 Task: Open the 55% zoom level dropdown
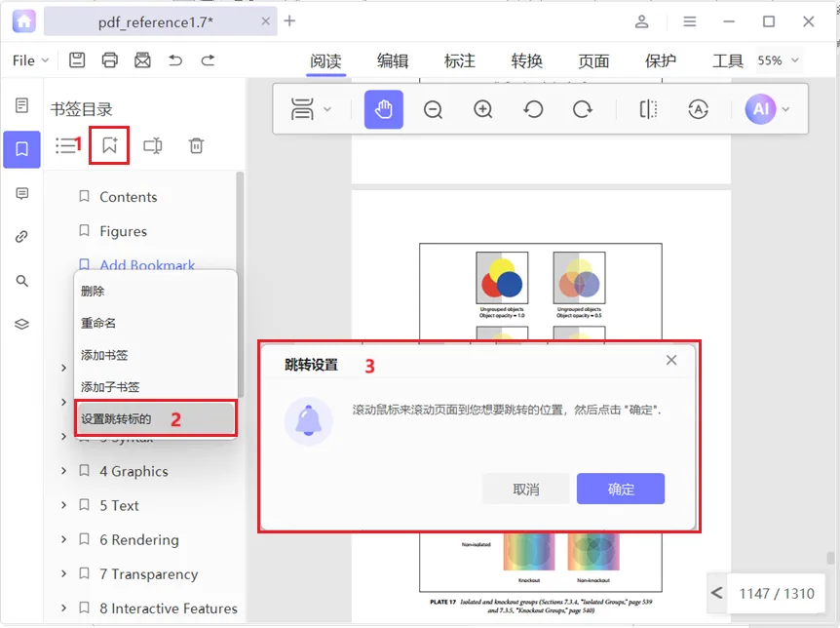(779, 60)
